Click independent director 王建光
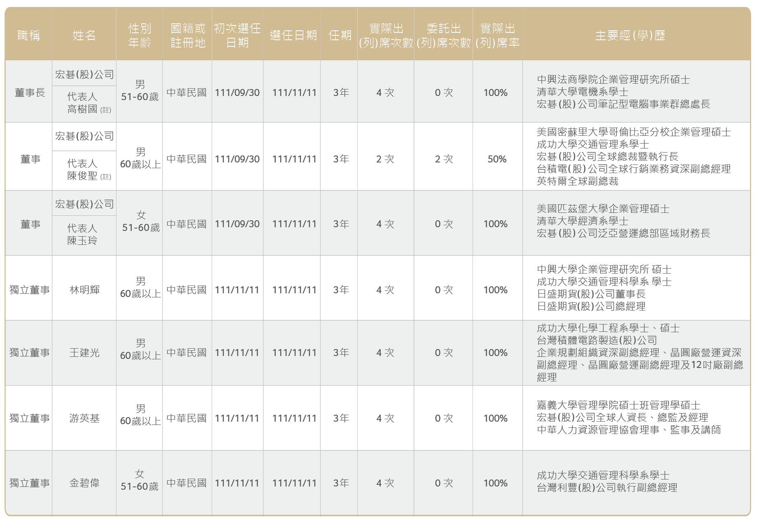Image resolution: width=772 pixels, height=532 pixels. (x=85, y=353)
